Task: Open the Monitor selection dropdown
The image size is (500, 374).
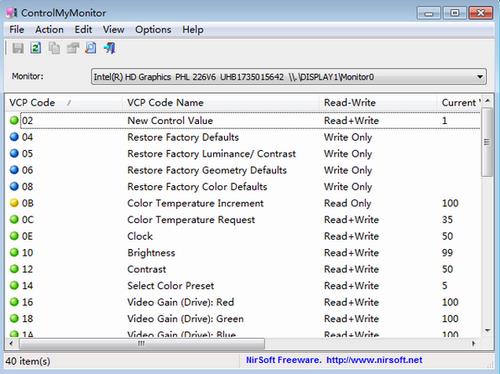Action: click(289, 77)
